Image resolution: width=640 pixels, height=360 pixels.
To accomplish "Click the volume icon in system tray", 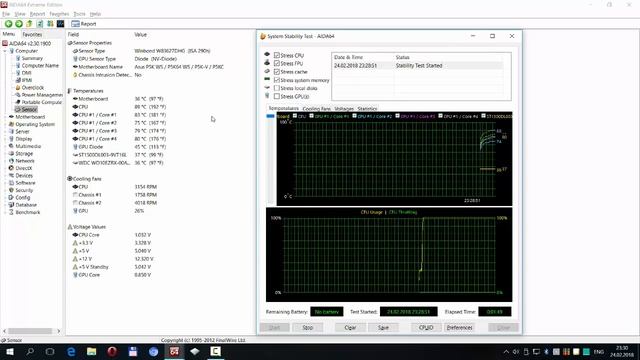I will (x=516, y=352).
